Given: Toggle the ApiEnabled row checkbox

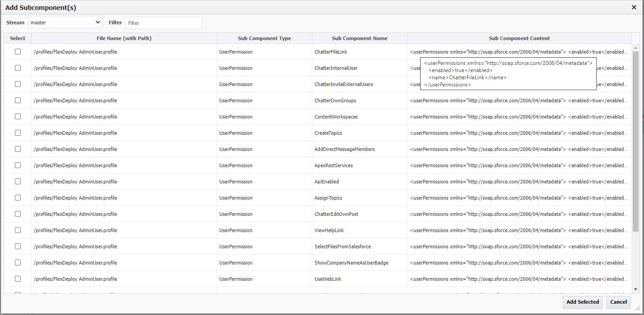Looking at the screenshot, I should [x=18, y=182].
